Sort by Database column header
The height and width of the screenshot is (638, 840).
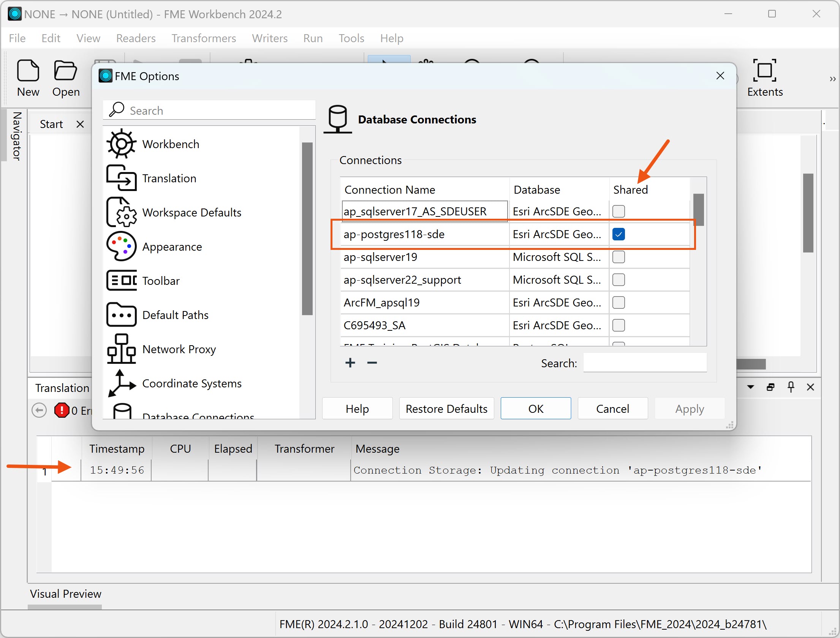point(559,190)
